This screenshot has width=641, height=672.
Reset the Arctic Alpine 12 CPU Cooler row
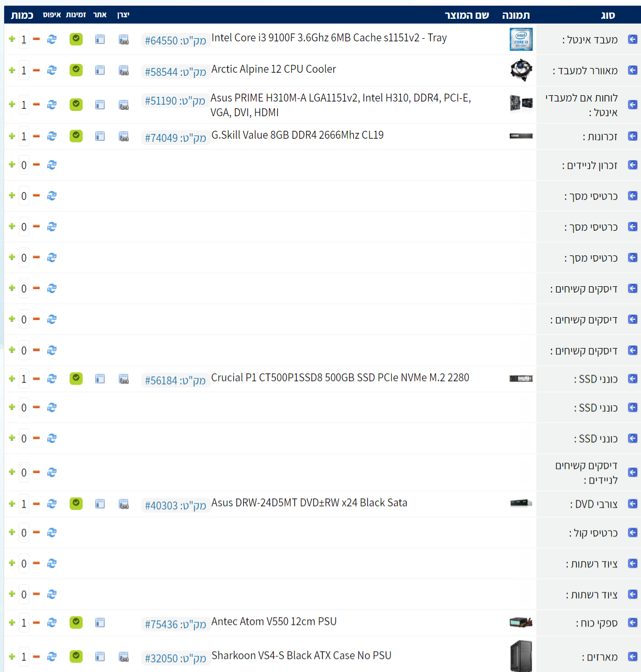[x=52, y=70]
